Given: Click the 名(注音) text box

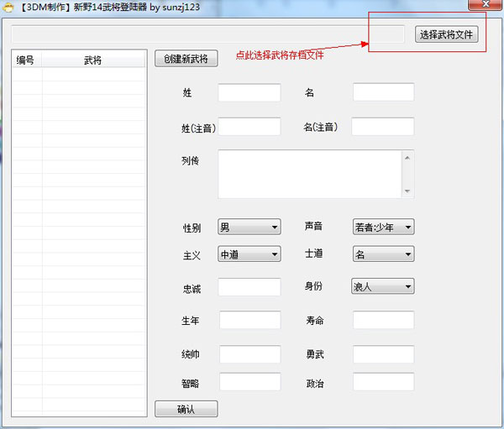Looking at the screenshot, I should [x=383, y=126].
